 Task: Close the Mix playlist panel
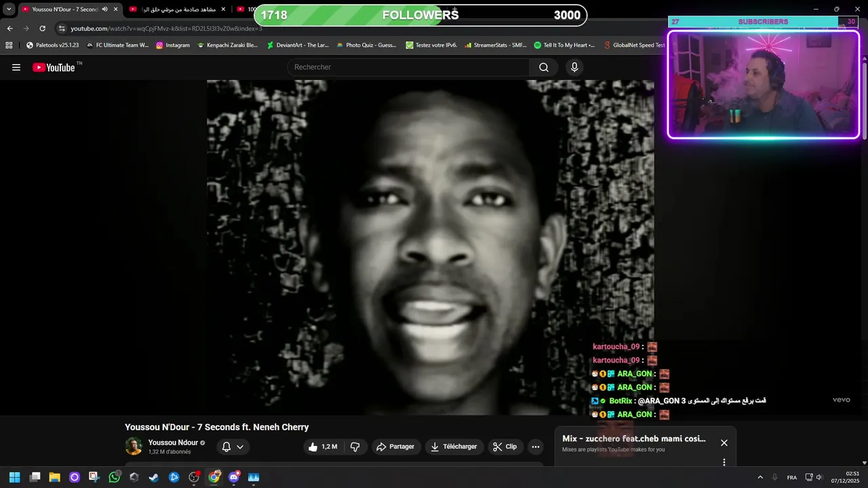click(724, 443)
